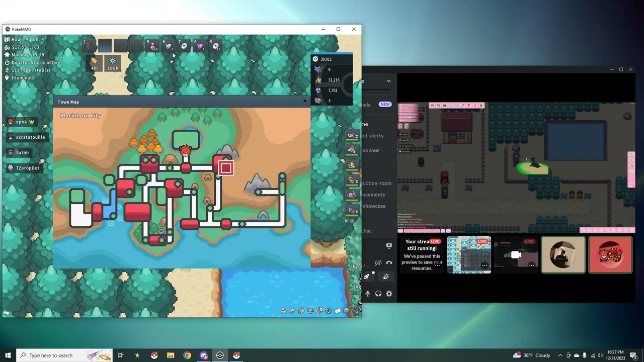Select player Sathh in party list
The image size is (644, 362).
[x=19, y=152]
